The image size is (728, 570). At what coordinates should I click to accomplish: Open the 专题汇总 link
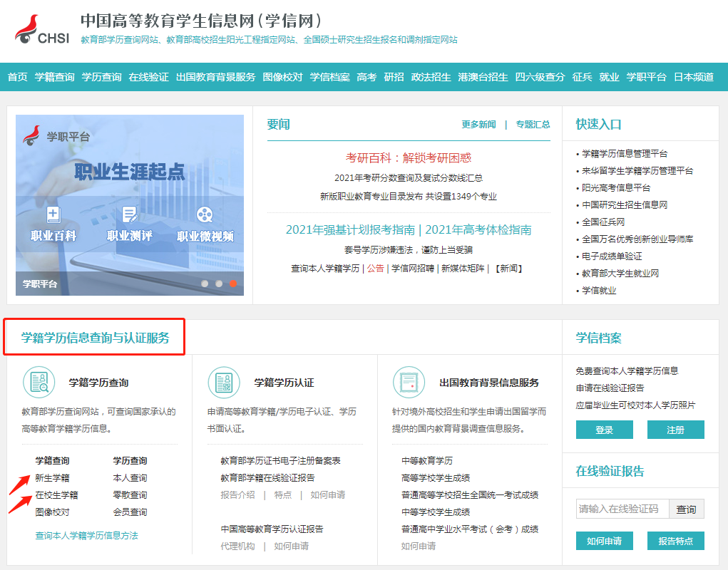point(533,124)
